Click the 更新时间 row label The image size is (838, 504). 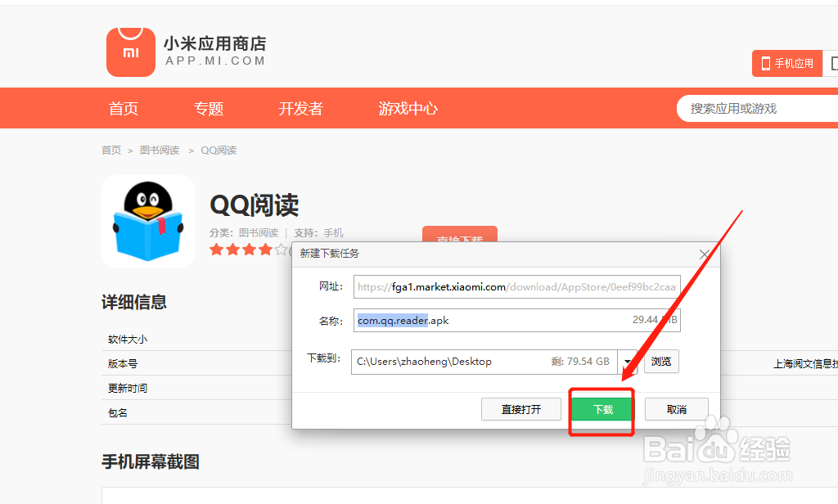point(128,389)
